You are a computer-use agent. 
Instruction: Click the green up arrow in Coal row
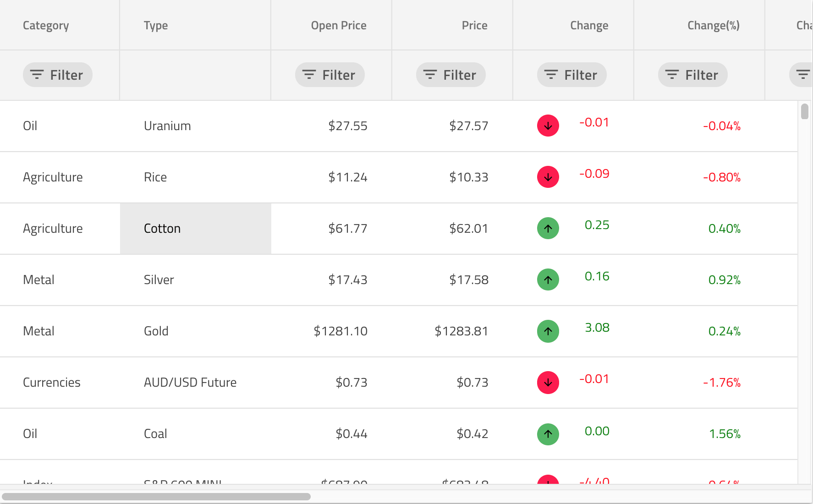point(548,434)
